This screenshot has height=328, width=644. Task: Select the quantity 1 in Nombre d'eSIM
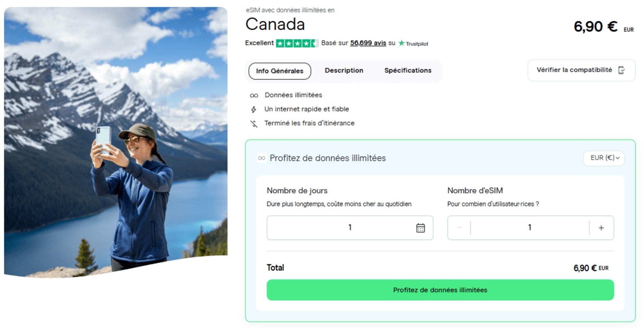pyautogui.click(x=529, y=228)
